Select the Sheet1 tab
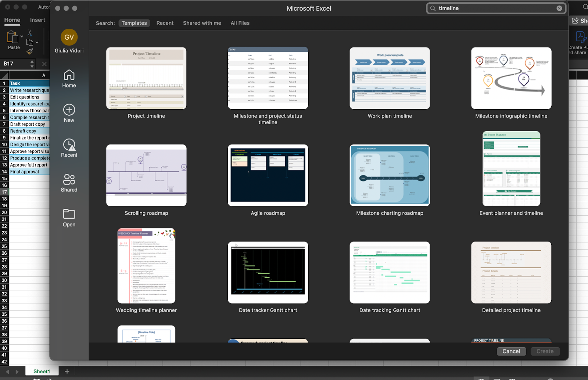 [x=42, y=372]
